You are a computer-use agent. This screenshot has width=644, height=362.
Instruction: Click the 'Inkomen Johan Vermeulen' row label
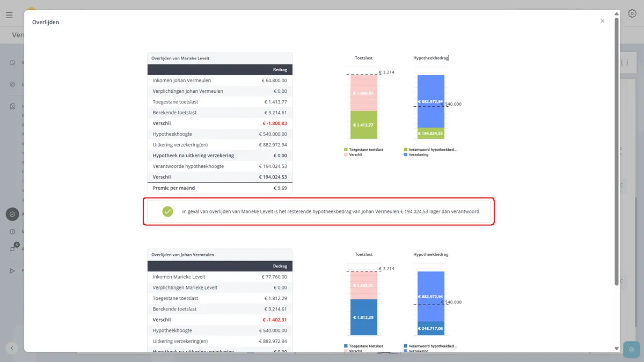(182, 80)
